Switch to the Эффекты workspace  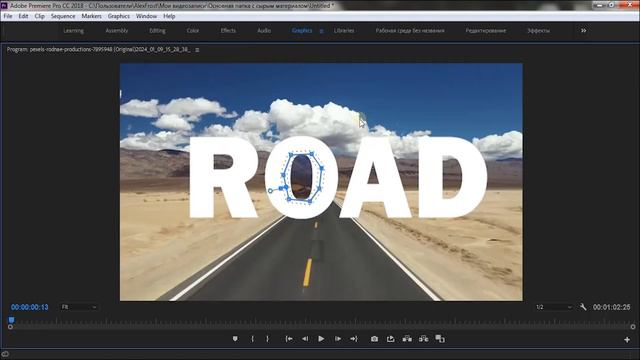pos(538,31)
